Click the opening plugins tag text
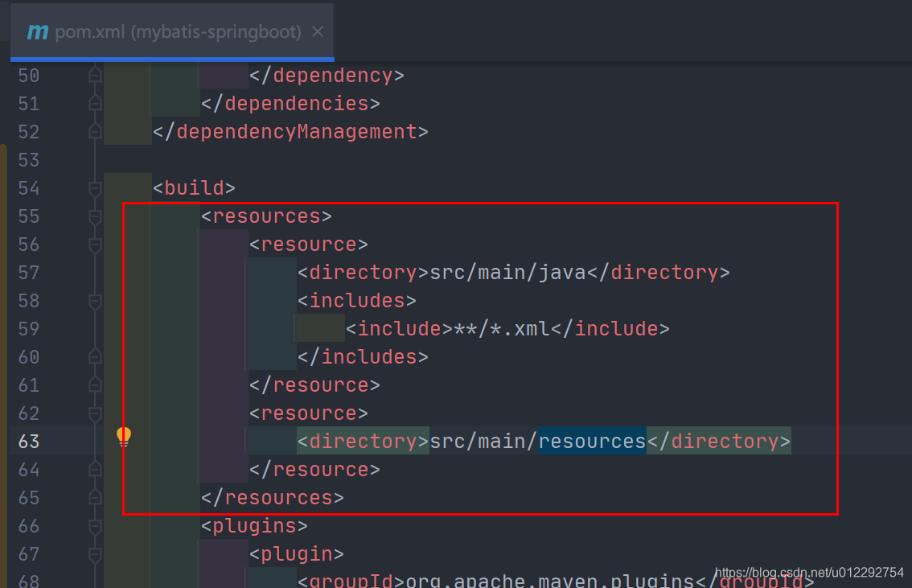This screenshot has width=912, height=588. click(254, 526)
